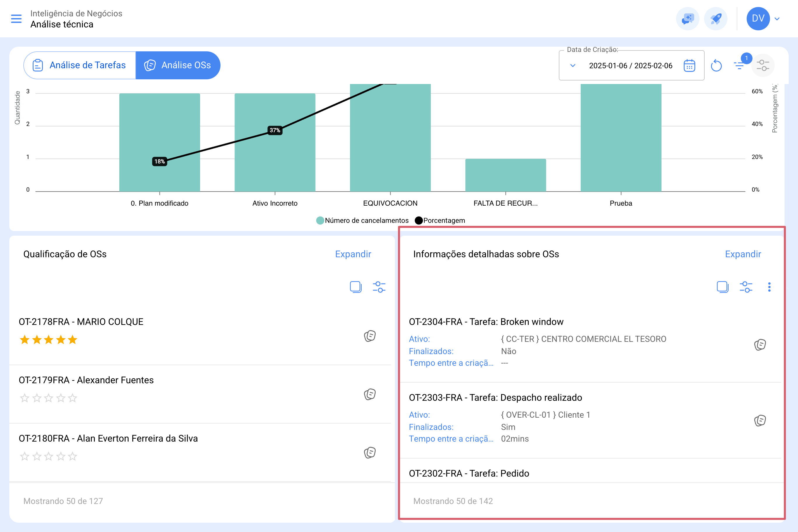Click the empty stars of OT-2180FRA
Viewport: 798px width, 532px height.
pyautogui.click(x=48, y=456)
